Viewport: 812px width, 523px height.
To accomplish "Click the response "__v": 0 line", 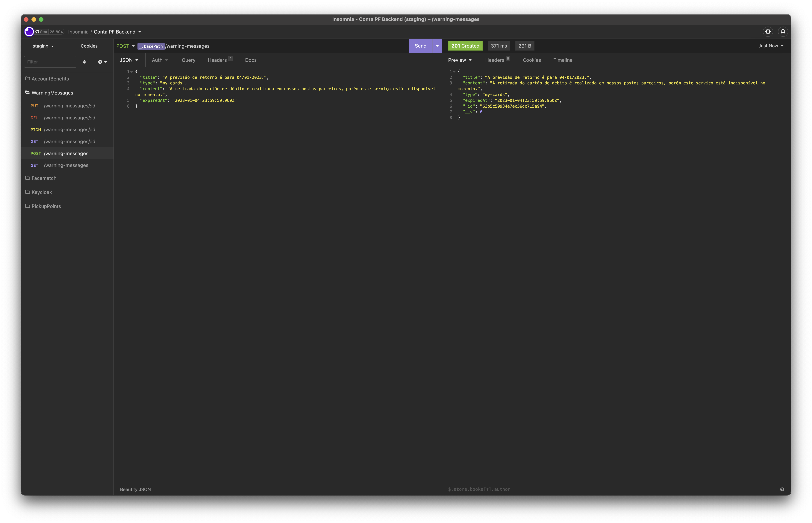I will [x=472, y=112].
